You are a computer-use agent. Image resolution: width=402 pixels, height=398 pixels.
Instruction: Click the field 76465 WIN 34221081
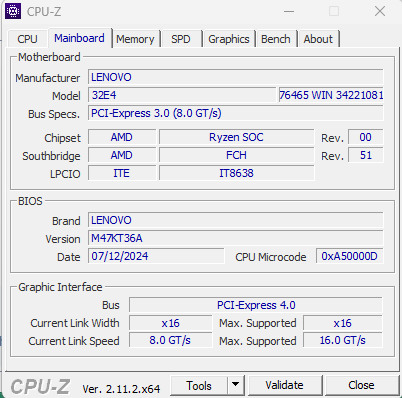tap(331, 95)
